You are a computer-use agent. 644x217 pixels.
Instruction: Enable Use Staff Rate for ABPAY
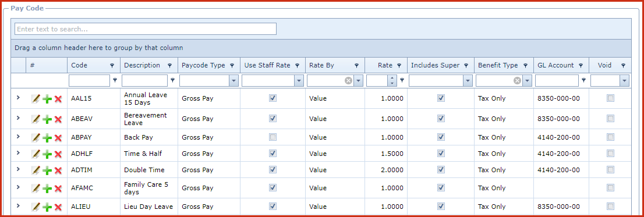273,137
